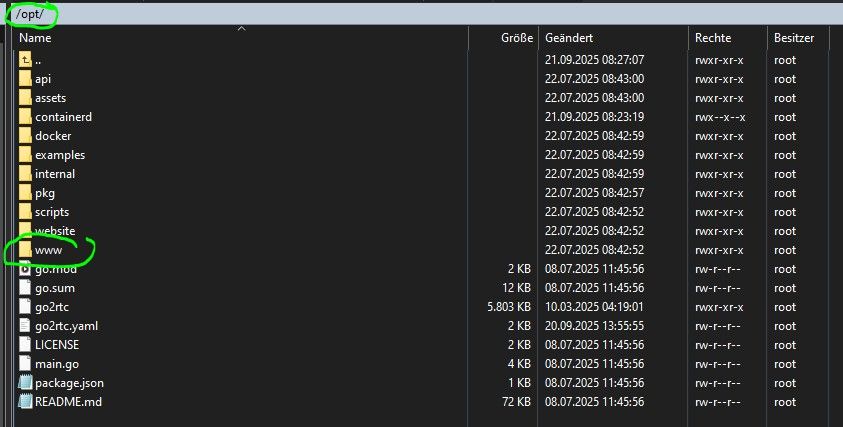Click the 72 KB size of README.md
The height and width of the screenshot is (427, 843).
[517, 402]
